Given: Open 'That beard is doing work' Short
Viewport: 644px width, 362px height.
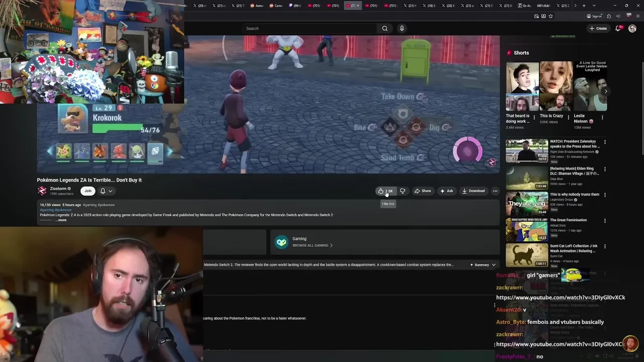Looking at the screenshot, I should [522, 86].
